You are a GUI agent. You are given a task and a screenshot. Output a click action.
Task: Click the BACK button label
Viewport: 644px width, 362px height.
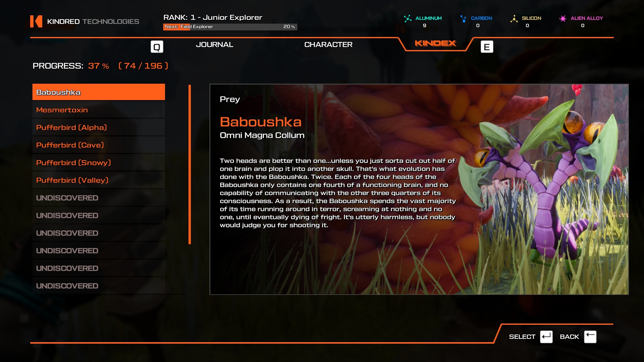[569, 337]
